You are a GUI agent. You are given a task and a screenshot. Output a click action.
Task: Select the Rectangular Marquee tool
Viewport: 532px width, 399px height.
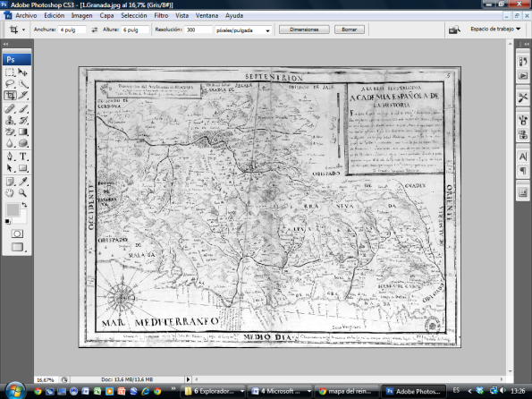tap(10, 72)
